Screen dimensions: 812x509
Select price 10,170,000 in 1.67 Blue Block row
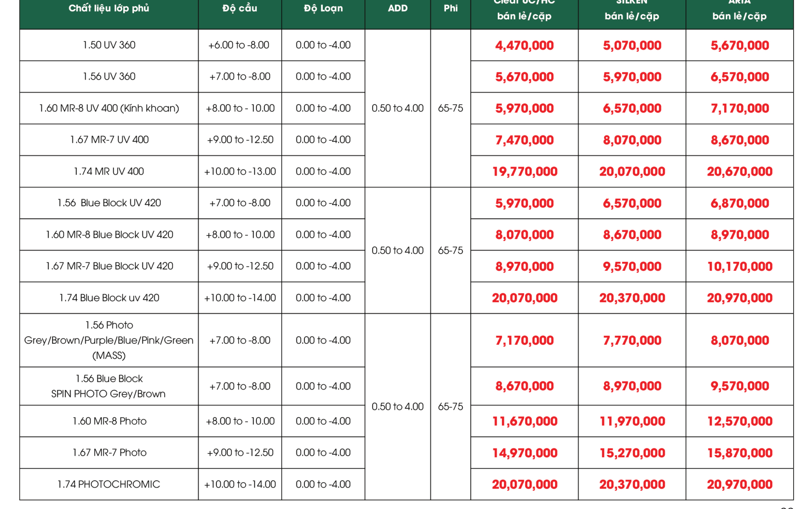click(x=740, y=267)
